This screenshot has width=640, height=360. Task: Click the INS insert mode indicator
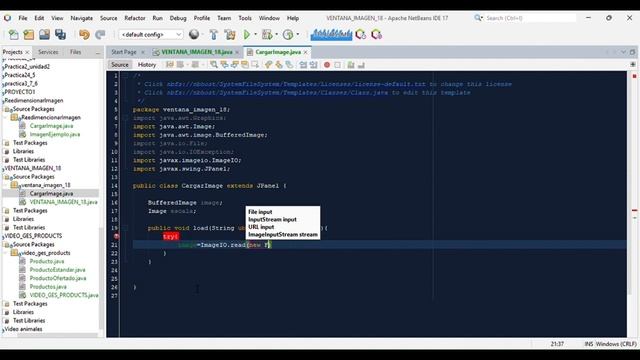tap(589, 344)
